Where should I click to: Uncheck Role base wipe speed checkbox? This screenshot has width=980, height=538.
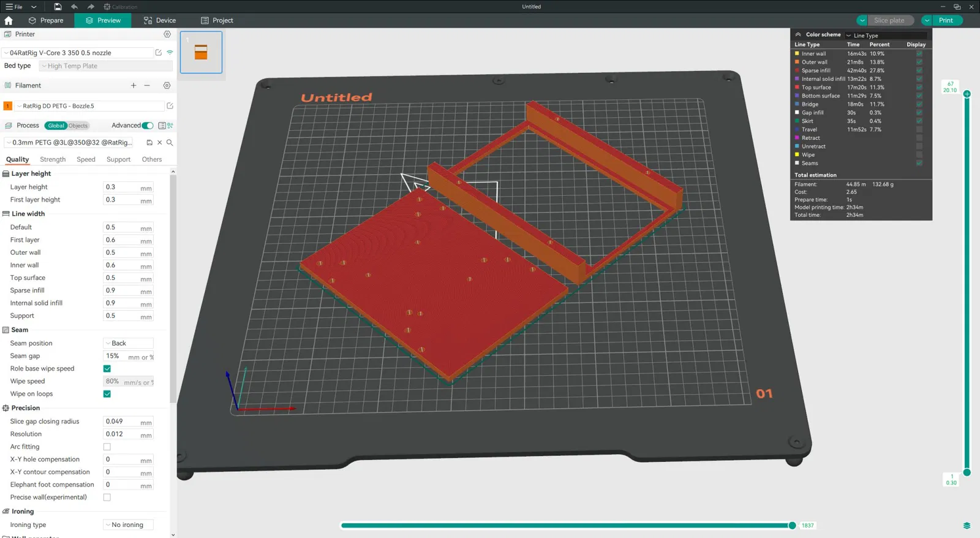pyautogui.click(x=107, y=369)
